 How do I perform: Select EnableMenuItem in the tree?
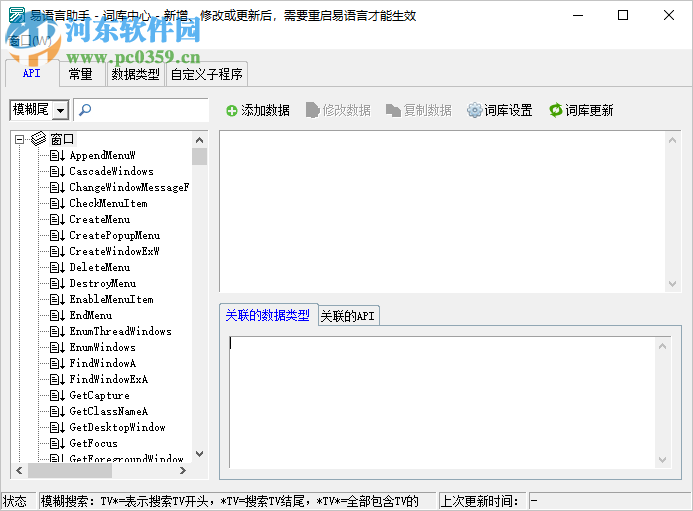pos(111,299)
